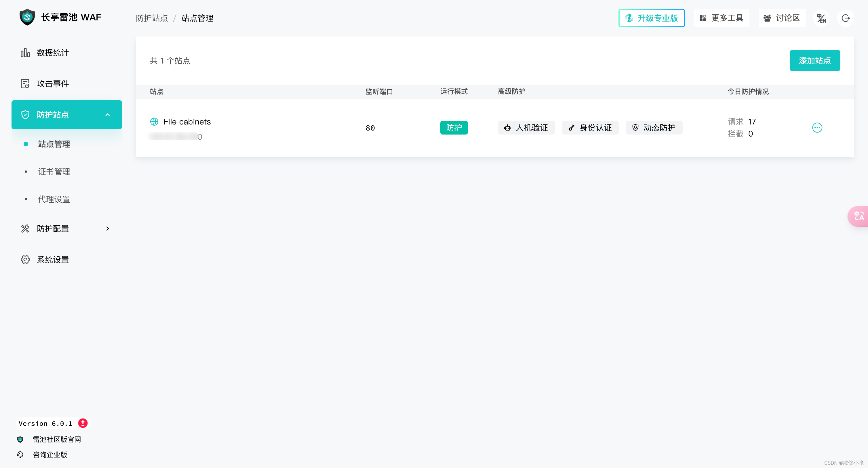Toggle 人机验证 human verification protection
This screenshot has width=868, height=468.
[x=526, y=128]
